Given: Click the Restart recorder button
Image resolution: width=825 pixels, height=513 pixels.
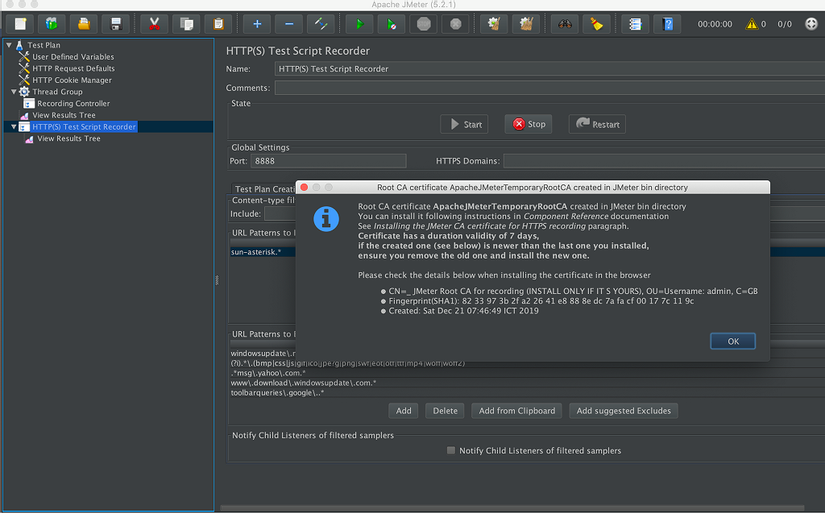Looking at the screenshot, I should pos(597,124).
